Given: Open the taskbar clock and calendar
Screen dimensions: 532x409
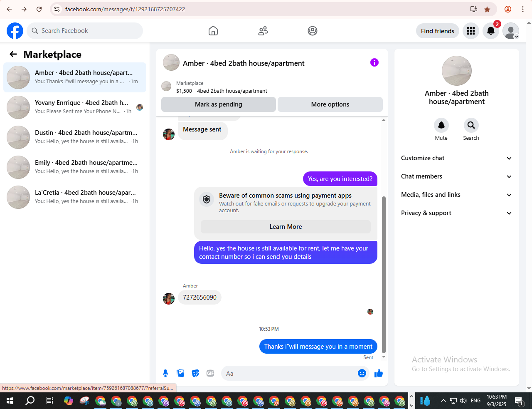Looking at the screenshot, I should coord(497,401).
